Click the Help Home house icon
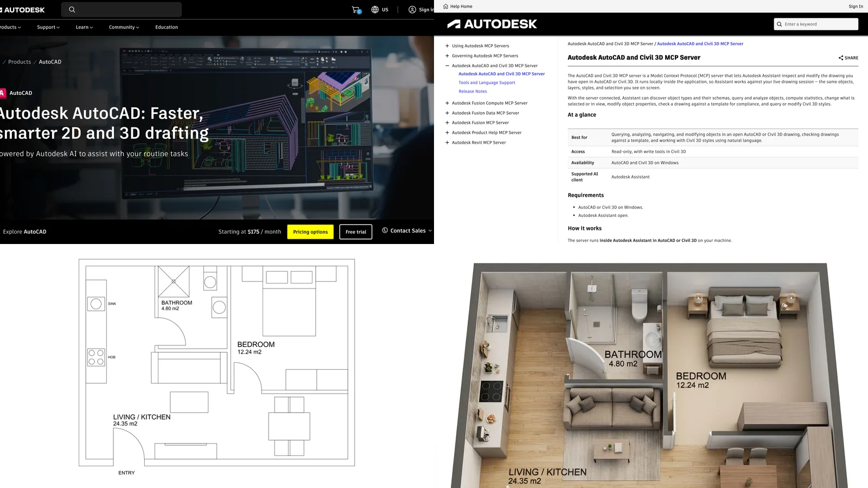868x488 pixels. (x=446, y=7)
